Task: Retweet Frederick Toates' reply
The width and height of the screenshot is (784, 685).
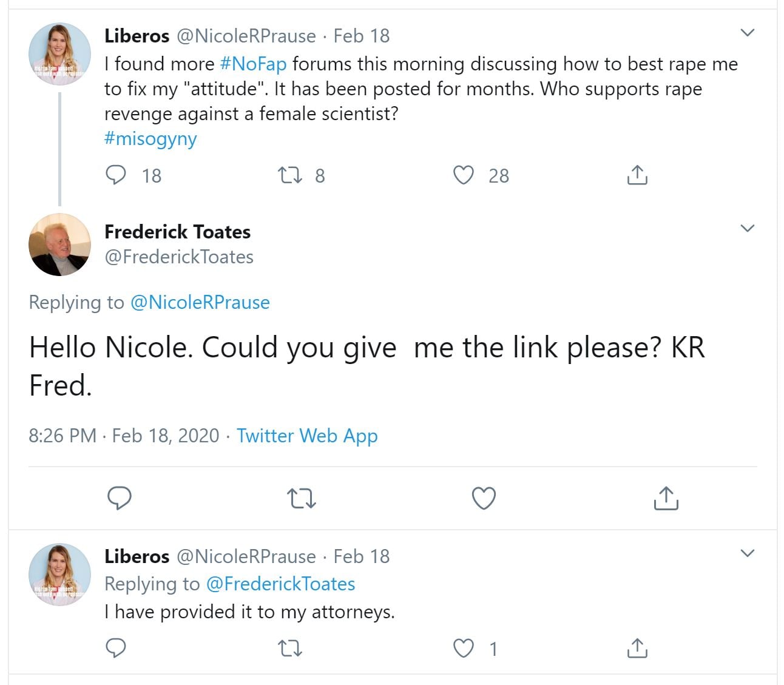Action: [x=301, y=498]
